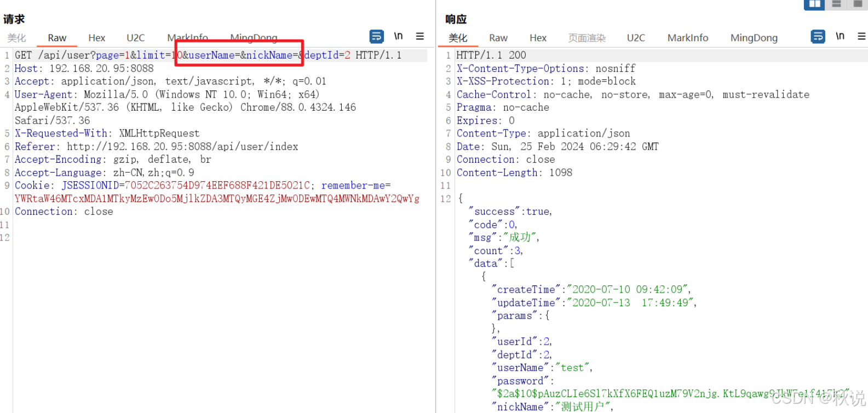Click the "count":3 JSON line
Screen dimensions: 868x413
coord(496,251)
